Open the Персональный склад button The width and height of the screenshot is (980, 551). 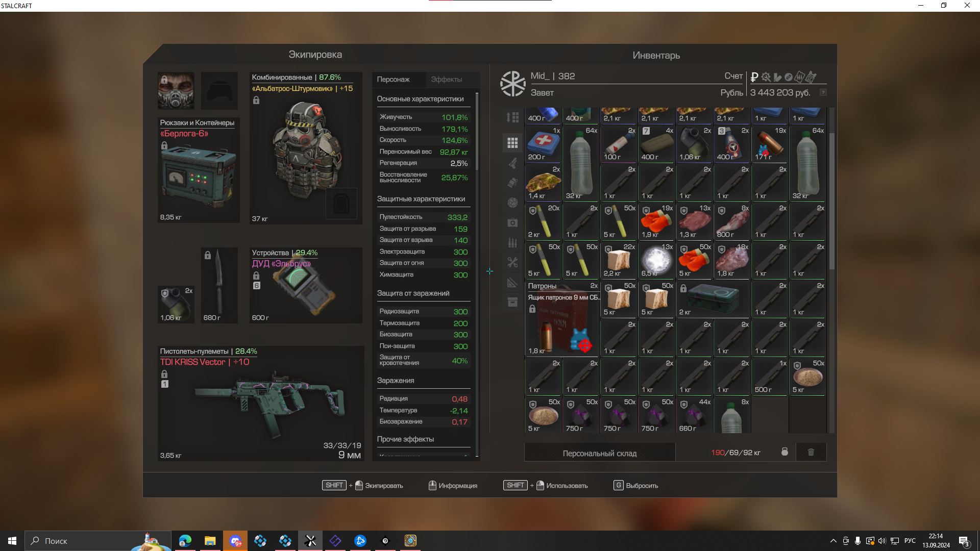tap(600, 453)
